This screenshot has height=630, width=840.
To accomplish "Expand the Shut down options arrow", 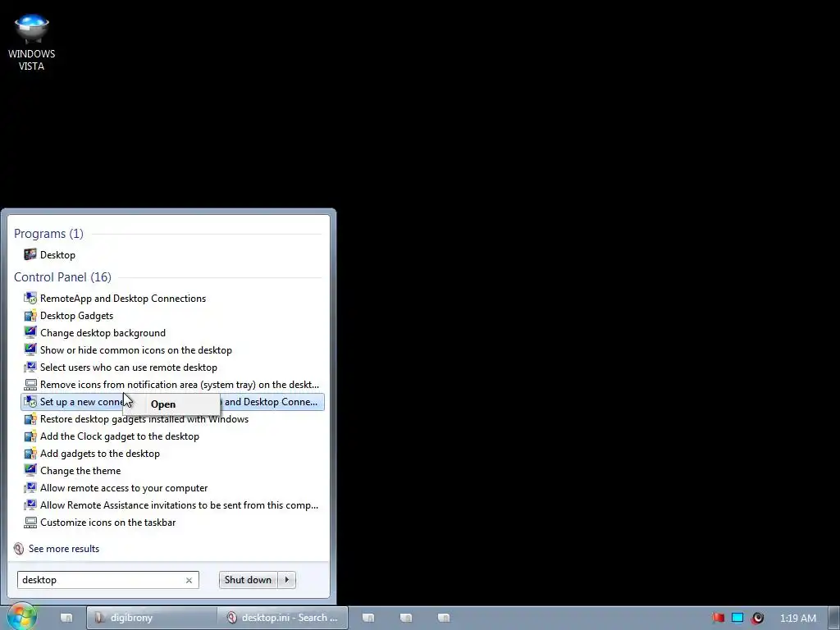I will pyautogui.click(x=287, y=580).
